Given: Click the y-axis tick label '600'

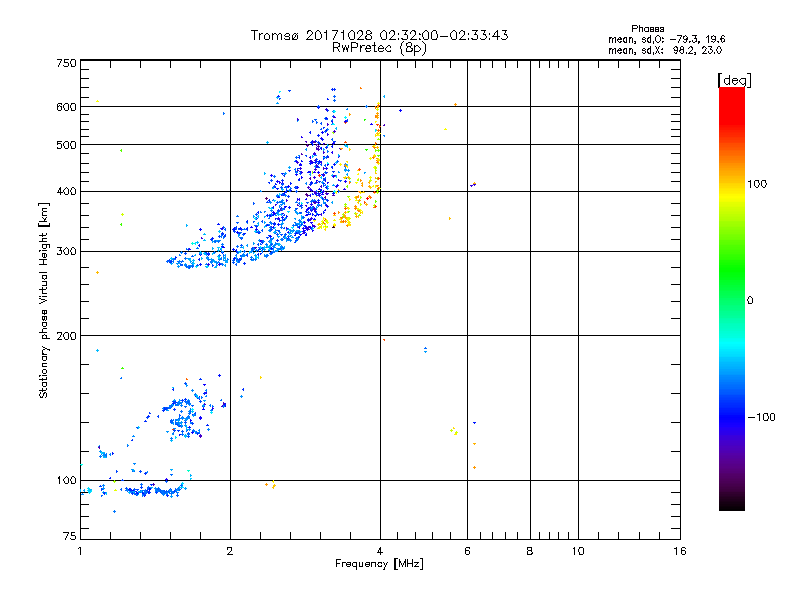Looking at the screenshot, I should [x=66, y=107].
